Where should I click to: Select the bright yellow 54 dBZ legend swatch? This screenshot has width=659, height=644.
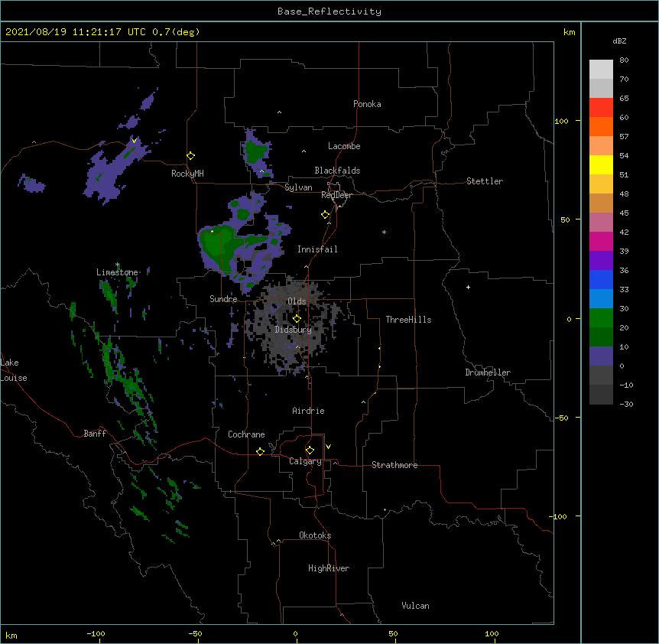pos(601,164)
